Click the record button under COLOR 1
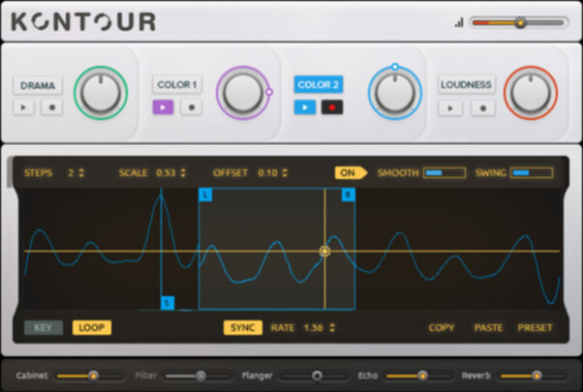583x392 pixels. (191, 107)
